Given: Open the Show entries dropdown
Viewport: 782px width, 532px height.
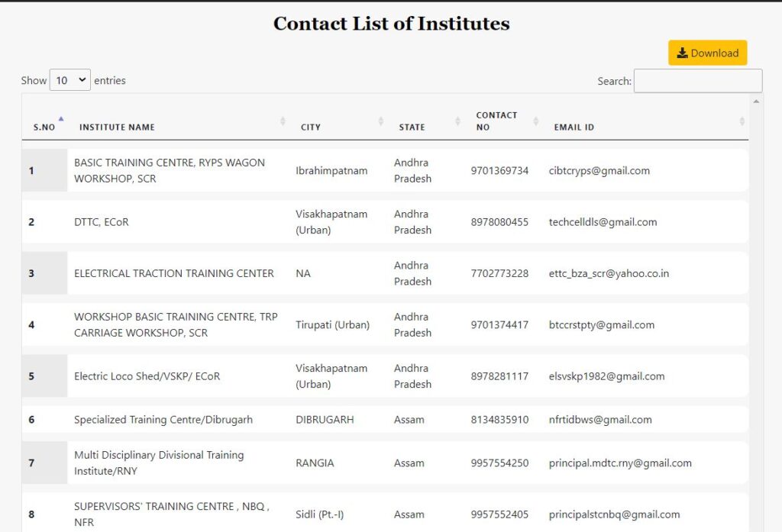Looking at the screenshot, I should tap(69, 80).
